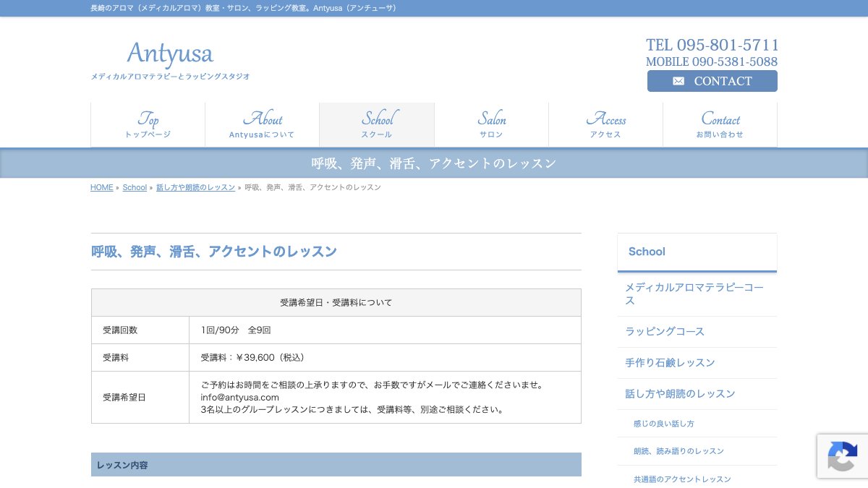Click the 受講料：￥39,600（税込） cell

pyautogui.click(x=385, y=358)
